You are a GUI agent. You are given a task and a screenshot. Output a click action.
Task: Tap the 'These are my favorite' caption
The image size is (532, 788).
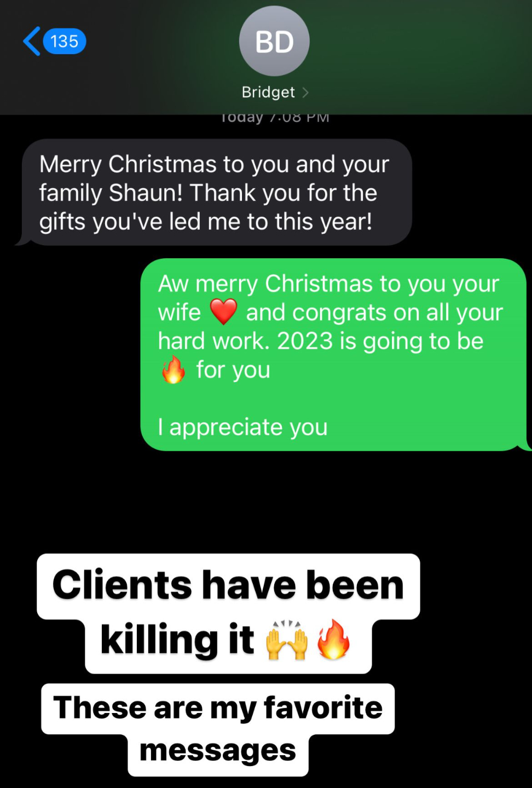(x=218, y=708)
